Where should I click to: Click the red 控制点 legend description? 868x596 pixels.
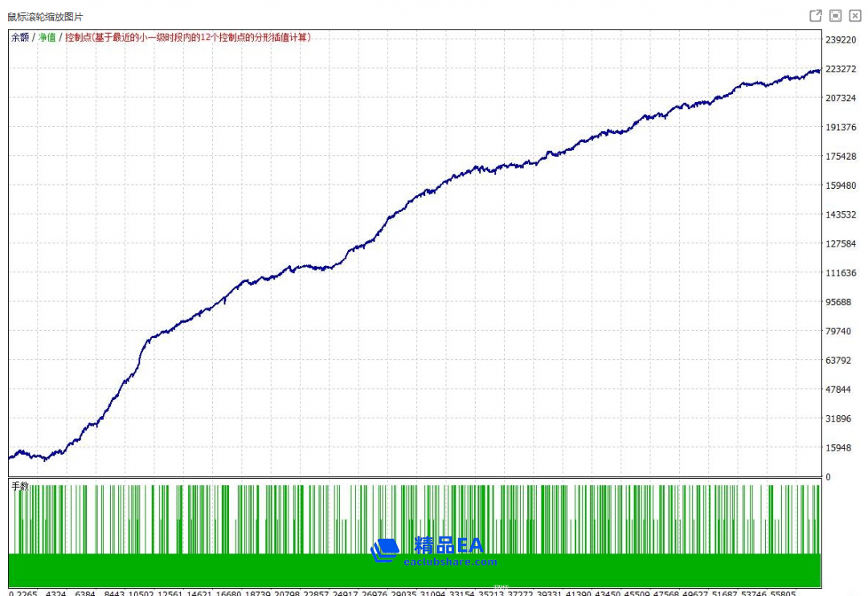coord(188,37)
